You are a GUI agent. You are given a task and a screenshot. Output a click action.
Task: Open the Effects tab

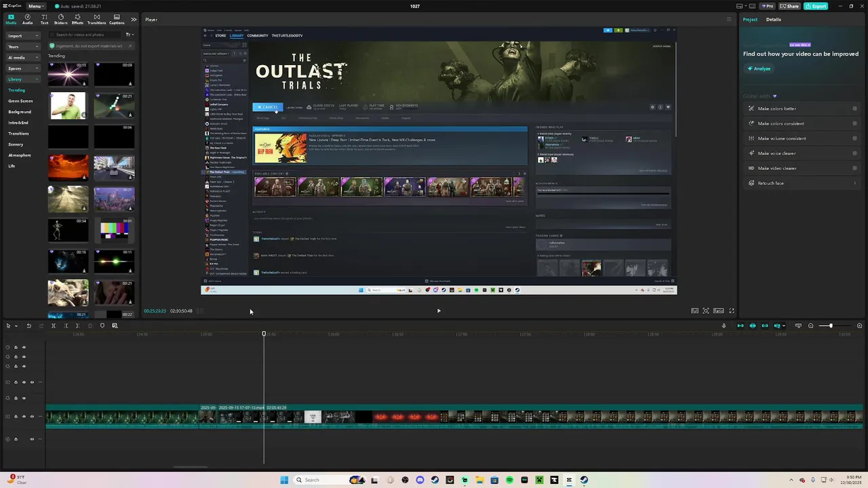77,19
